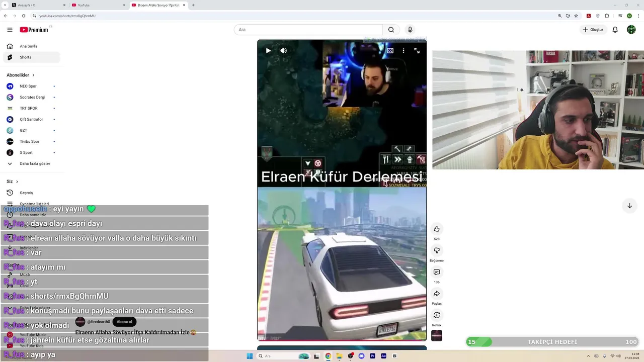Focus the YouTube 'Ara' search box
This screenshot has width=644, height=362.
point(308,30)
